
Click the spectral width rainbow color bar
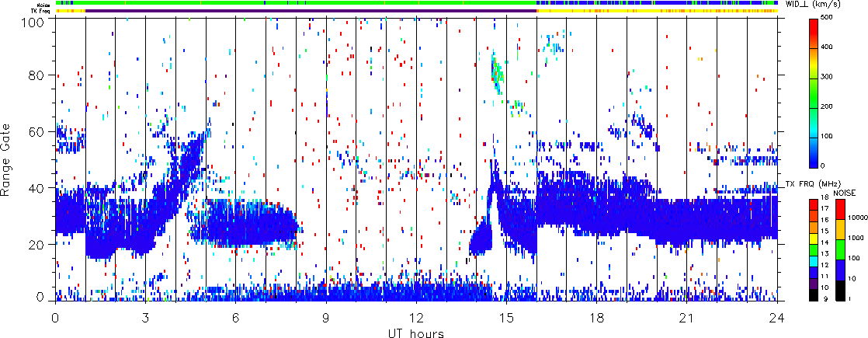point(814,93)
